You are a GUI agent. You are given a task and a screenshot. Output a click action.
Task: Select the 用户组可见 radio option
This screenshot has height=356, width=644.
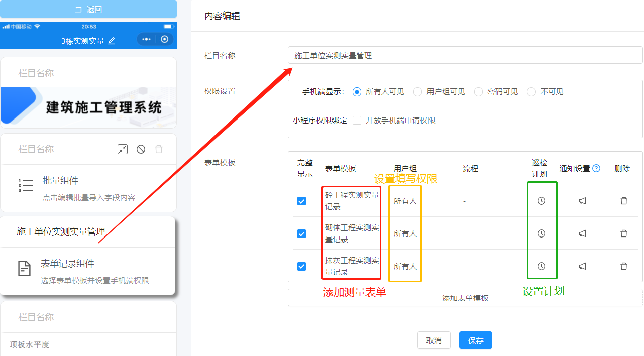417,92
